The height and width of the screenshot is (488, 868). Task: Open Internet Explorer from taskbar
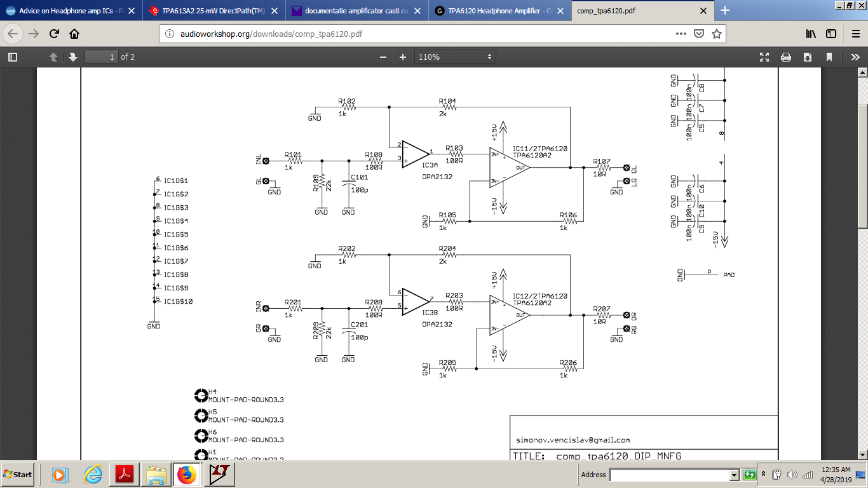(x=93, y=475)
